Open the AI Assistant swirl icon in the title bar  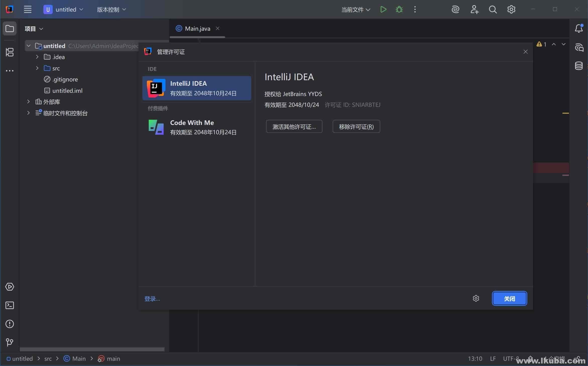pyautogui.click(x=455, y=10)
